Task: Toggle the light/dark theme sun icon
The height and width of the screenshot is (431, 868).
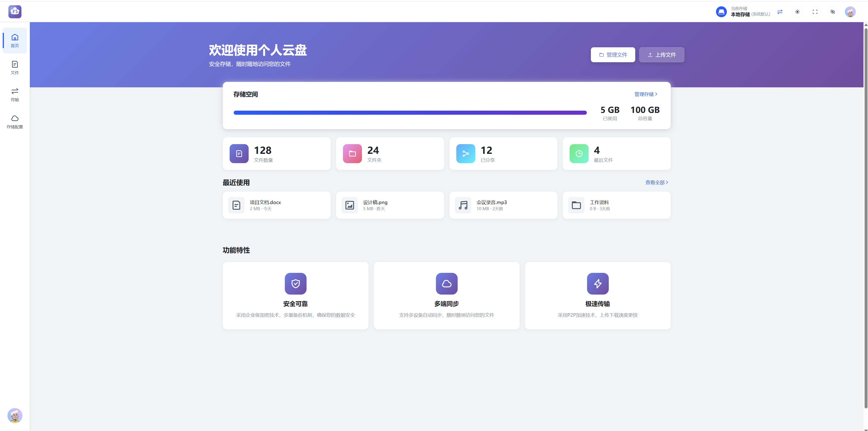Action: 797,12
